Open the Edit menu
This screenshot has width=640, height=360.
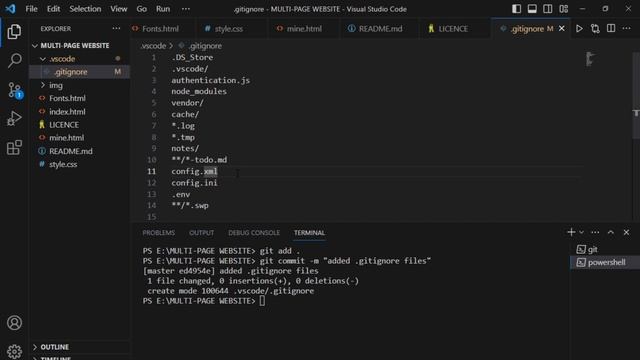53,9
